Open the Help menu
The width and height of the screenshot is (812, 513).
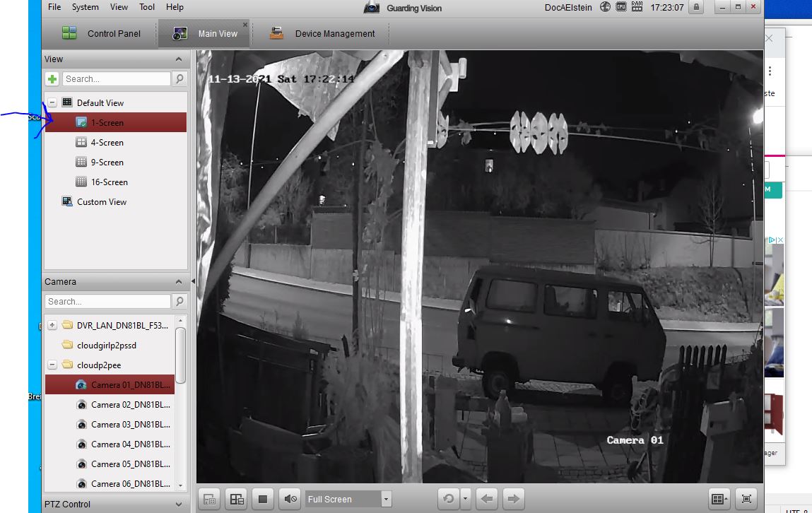pyautogui.click(x=175, y=7)
